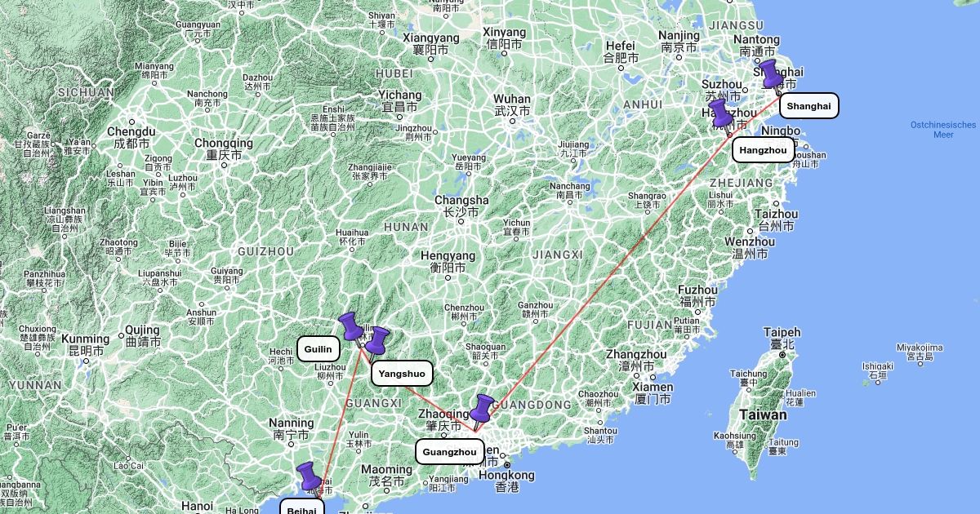The image size is (980, 514).
Task: Click the Chengdu city label
Action: 131,132
